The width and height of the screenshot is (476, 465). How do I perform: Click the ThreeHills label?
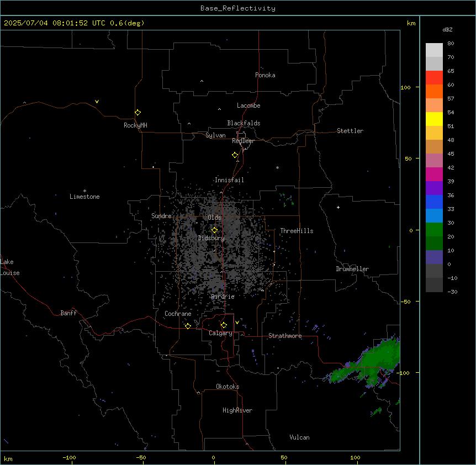(x=297, y=231)
